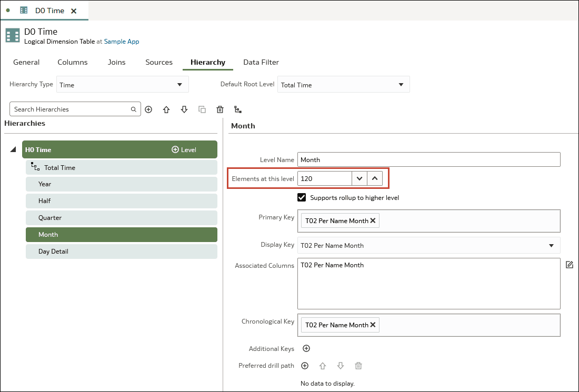The width and height of the screenshot is (579, 392).
Task: Add a Level to H0 Time
Action: click(x=184, y=150)
